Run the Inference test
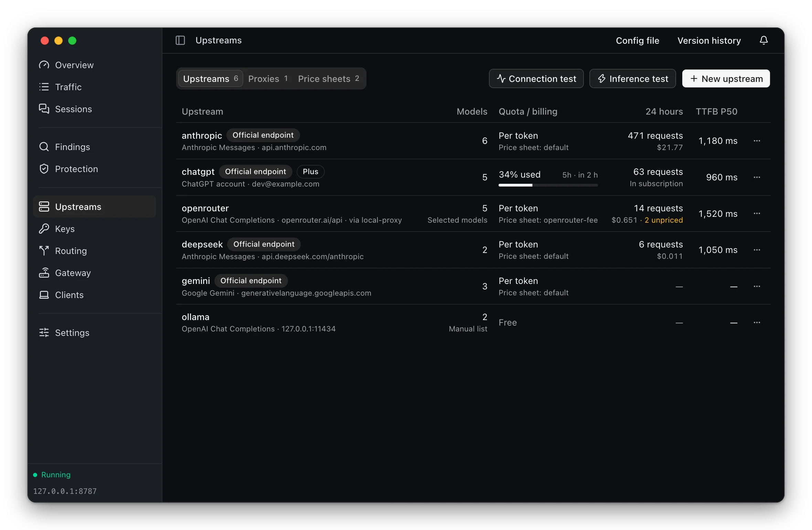Screen dimensions: 812x530 (633, 79)
